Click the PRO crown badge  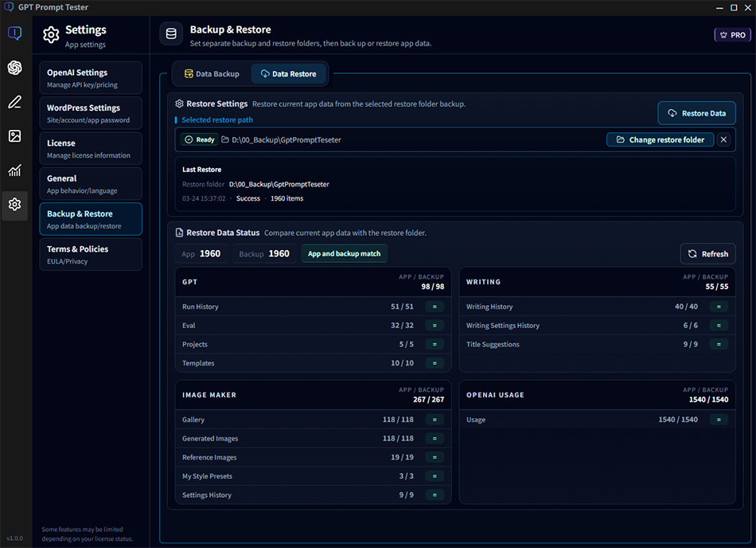pos(732,35)
